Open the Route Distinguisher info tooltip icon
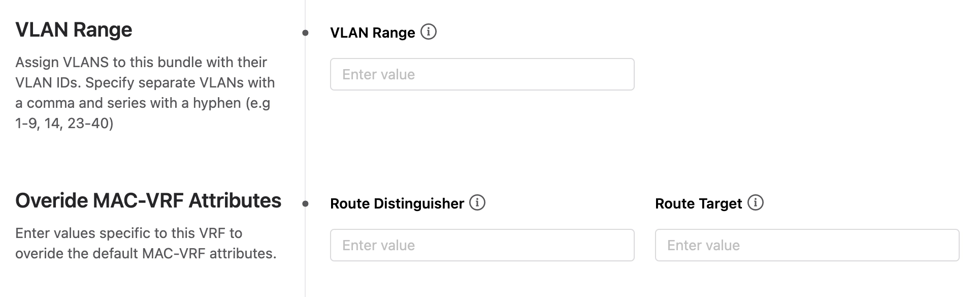This screenshot has height=297, width=980. coord(476,203)
